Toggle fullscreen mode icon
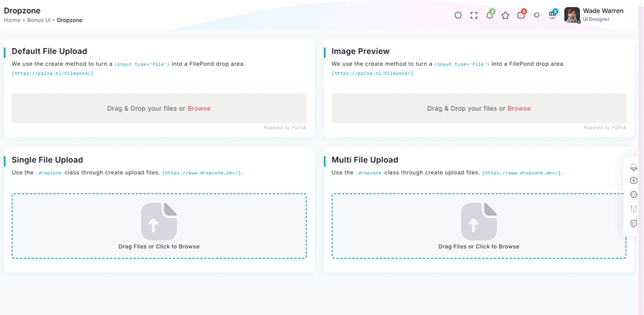This screenshot has height=315, width=644. click(474, 16)
